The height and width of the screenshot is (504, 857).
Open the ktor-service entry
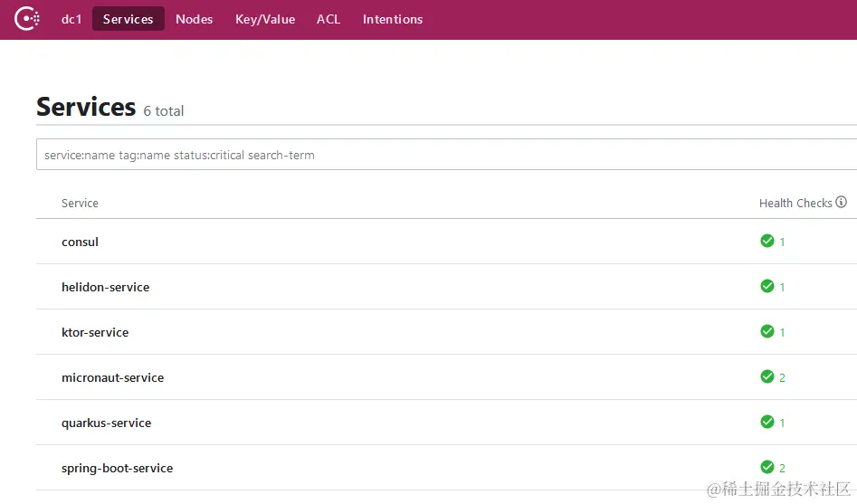click(95, 332)
